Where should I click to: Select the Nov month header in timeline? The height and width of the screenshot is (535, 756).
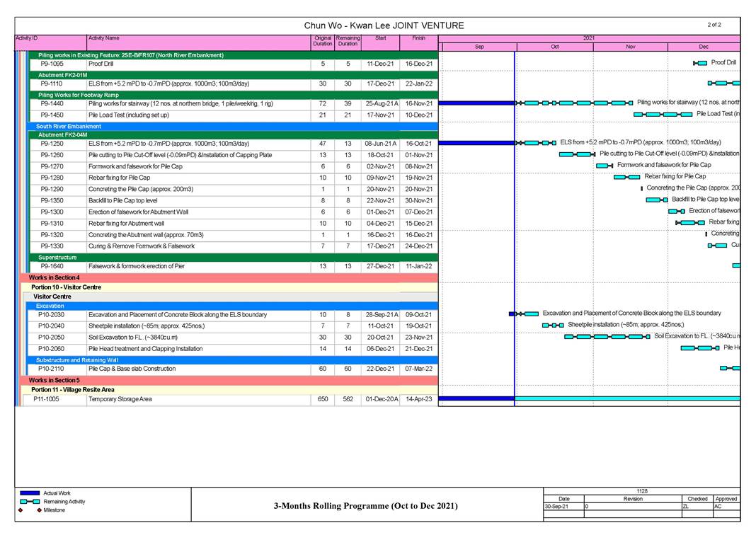click(x=631, y=47)
